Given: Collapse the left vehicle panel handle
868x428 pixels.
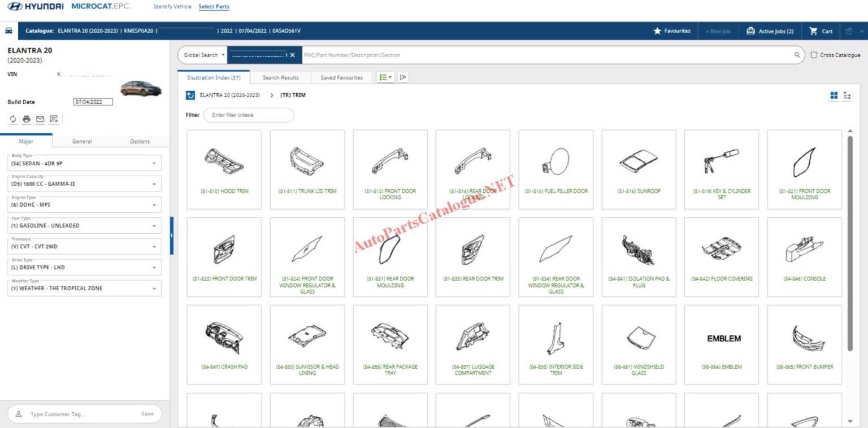Looking at the screenshot, I should tap(172, 235).
